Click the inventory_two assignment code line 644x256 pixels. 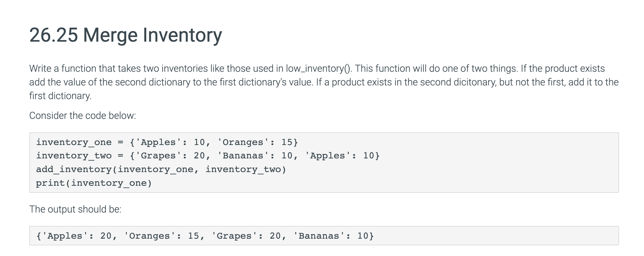tap(208, 156)
